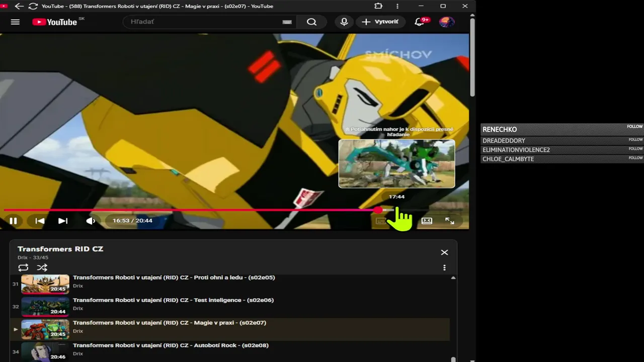The width and height of the screenshot is (644, 362).
Task: Enter fullscreen mode in player
Action: click(x=450, y=221)
